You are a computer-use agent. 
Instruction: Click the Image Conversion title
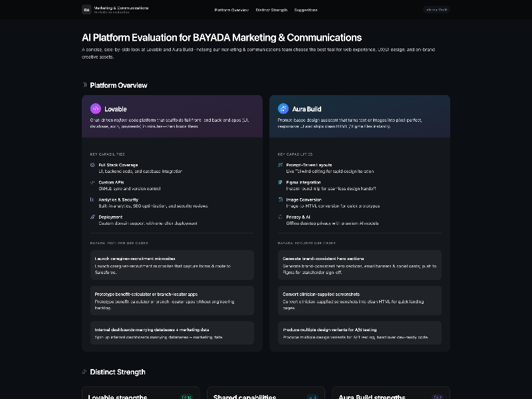point(304,199)
